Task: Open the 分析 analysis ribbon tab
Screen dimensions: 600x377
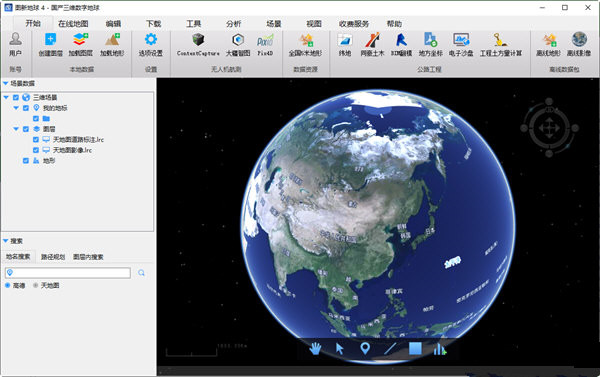Action: click(x=233, y=24)
